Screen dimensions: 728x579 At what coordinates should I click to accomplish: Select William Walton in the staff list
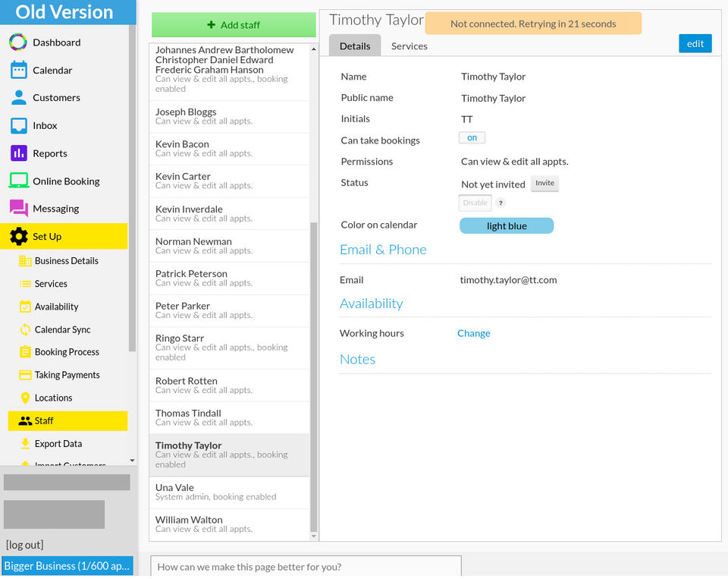[x=229, y=525]
